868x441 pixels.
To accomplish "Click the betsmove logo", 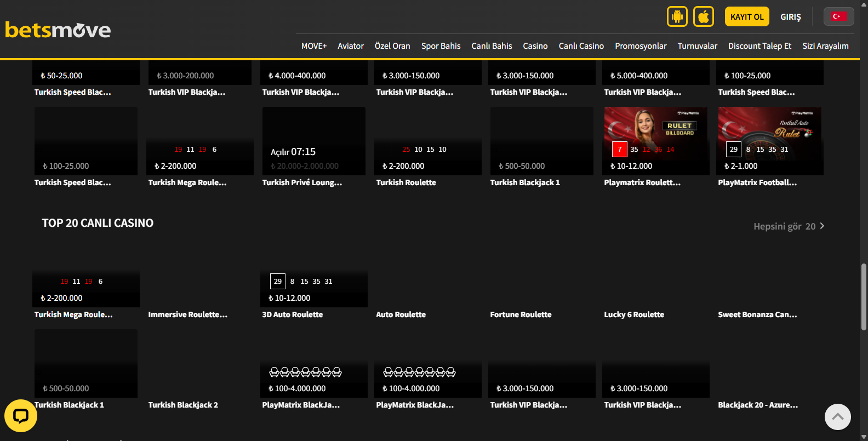I will coord(58,30).
